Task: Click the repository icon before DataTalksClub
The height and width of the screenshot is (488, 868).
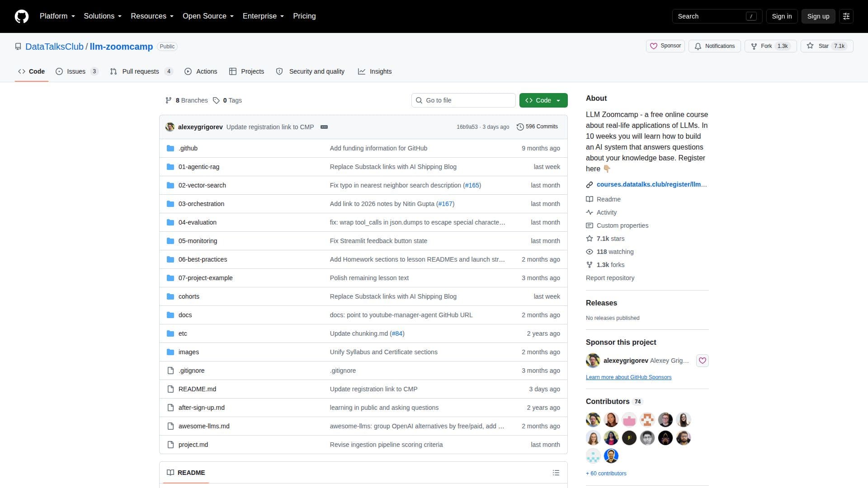Action: [x=18, y=47]
